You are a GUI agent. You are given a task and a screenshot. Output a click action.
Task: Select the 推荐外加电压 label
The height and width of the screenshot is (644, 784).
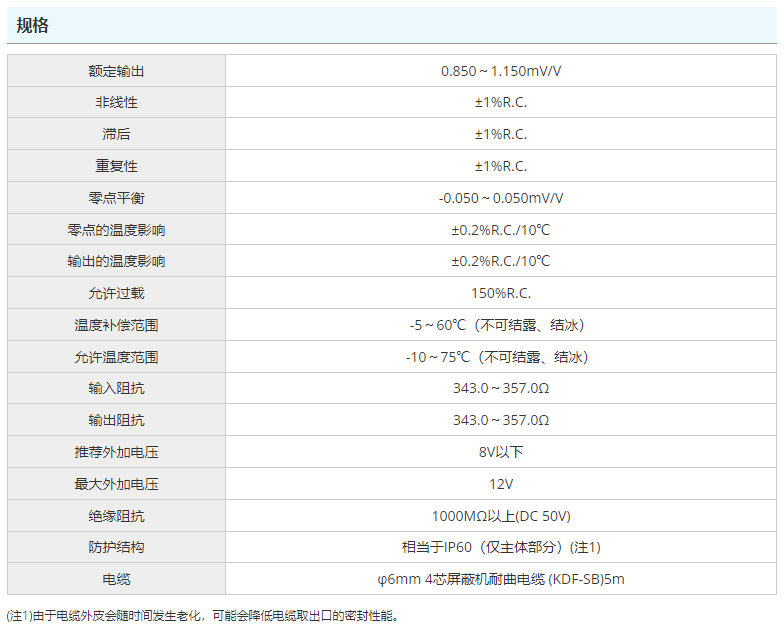pos(116,452)
